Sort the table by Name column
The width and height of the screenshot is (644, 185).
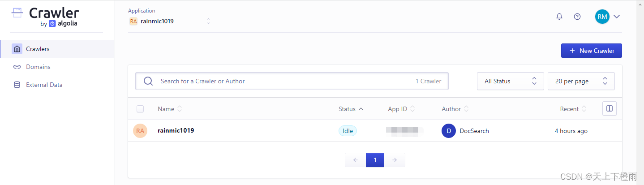[170, 109]
